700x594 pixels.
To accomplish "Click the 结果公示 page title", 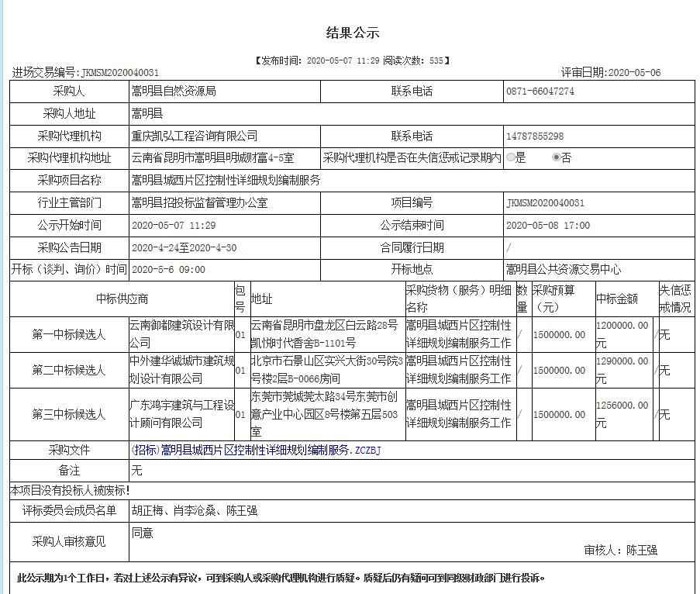I will [353, 33].
